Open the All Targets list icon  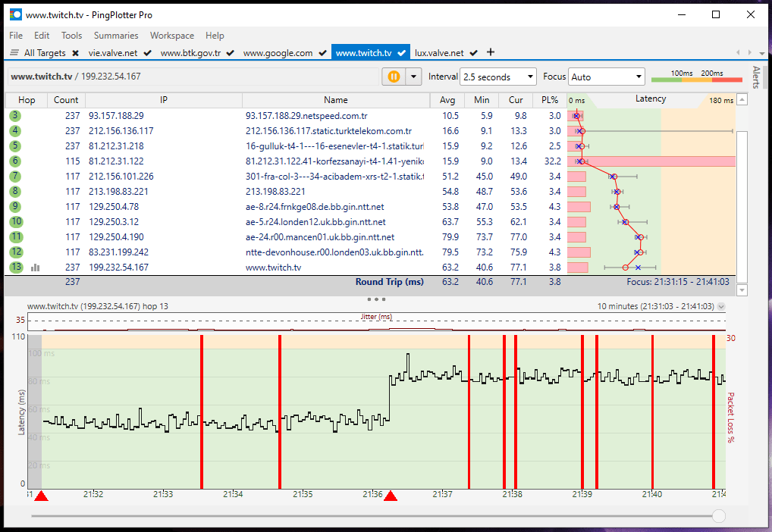(14, 53)
